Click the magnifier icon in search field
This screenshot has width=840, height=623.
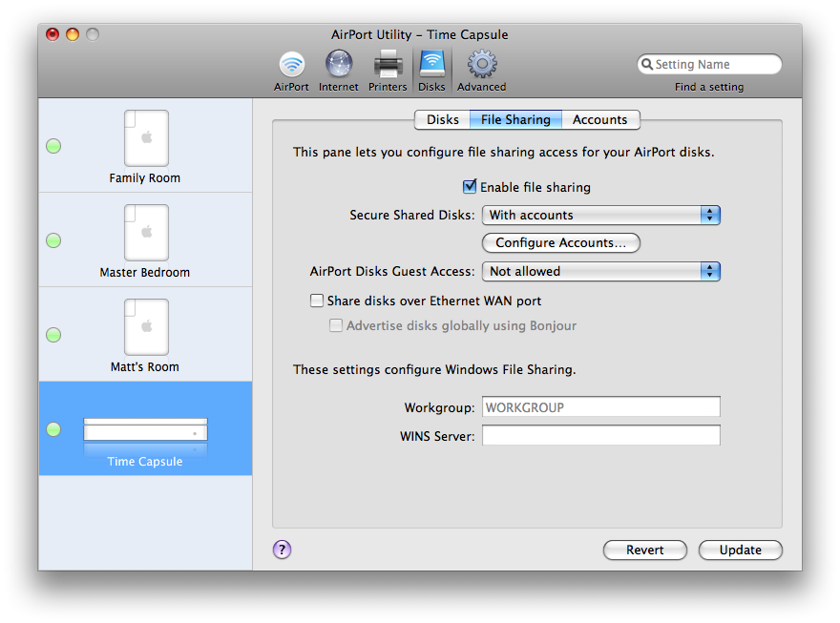click(x=647, y=64)
